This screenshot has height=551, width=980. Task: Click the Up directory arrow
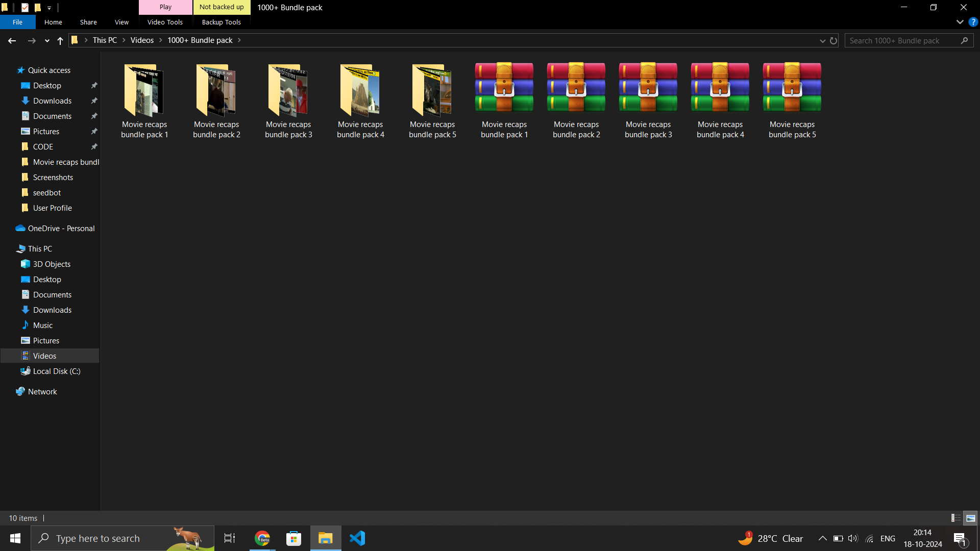[60, 41]
